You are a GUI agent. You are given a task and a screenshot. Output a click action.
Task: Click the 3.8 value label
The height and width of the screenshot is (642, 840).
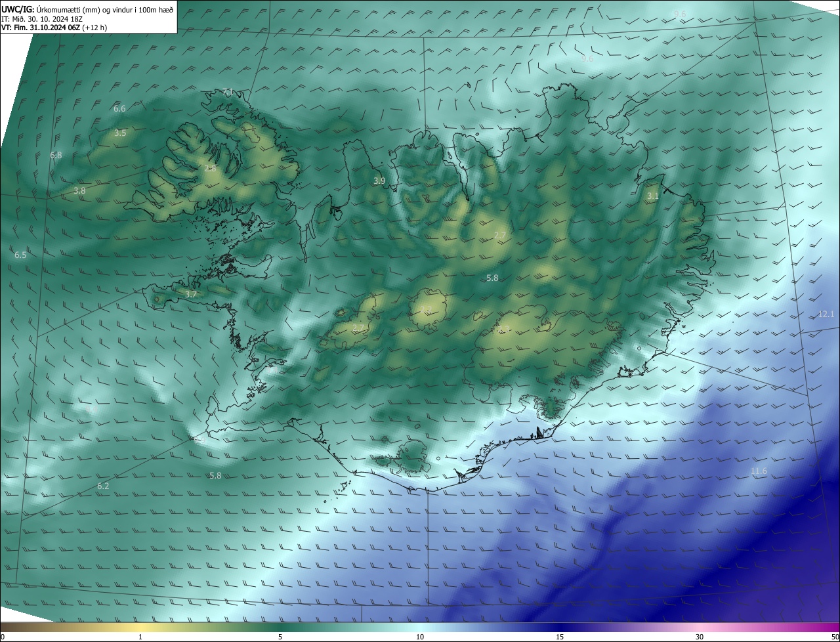click(x=79, y=191)
